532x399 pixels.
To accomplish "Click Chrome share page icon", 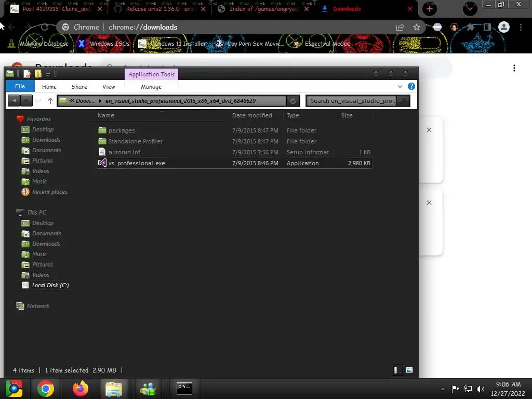I will point(400,27).
